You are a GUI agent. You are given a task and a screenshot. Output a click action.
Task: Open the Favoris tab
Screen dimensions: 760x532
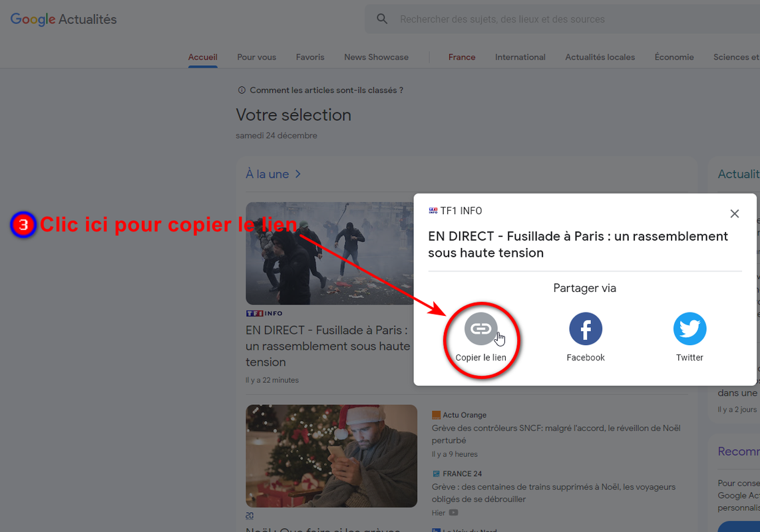pyautogui.click(x=310, y=57)
